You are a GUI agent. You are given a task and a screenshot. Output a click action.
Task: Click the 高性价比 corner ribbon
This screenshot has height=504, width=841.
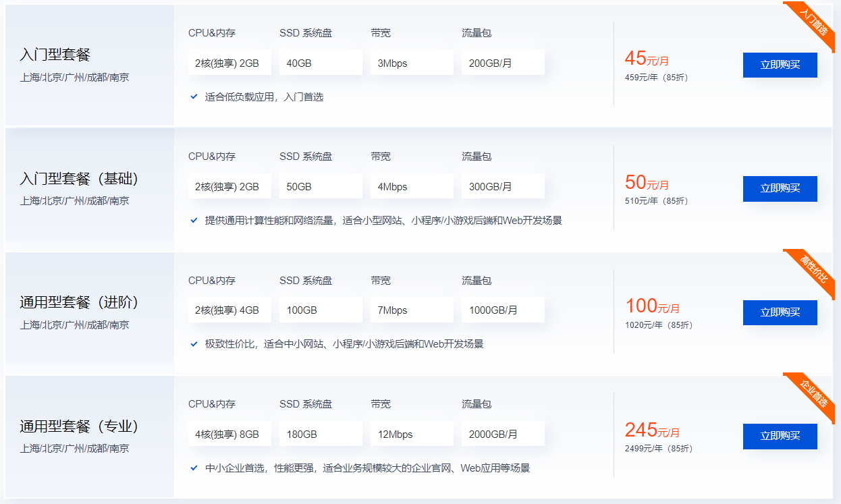pos(813,271)
